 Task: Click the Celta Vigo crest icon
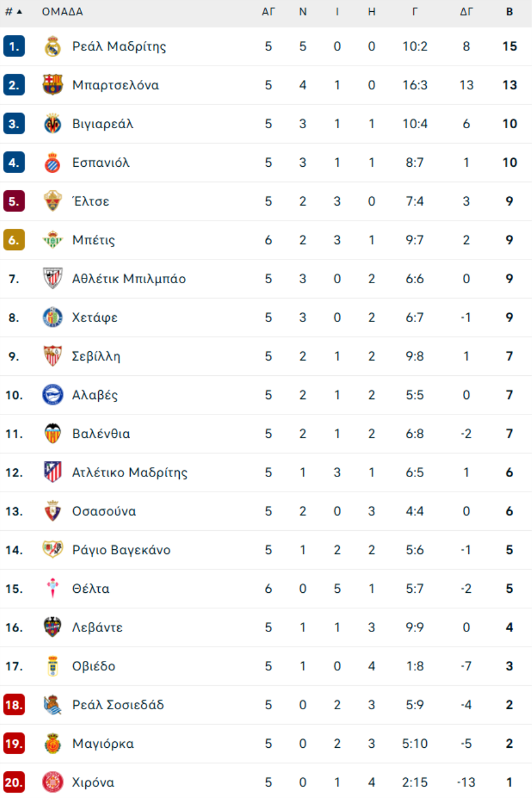[x=53, y=589]
